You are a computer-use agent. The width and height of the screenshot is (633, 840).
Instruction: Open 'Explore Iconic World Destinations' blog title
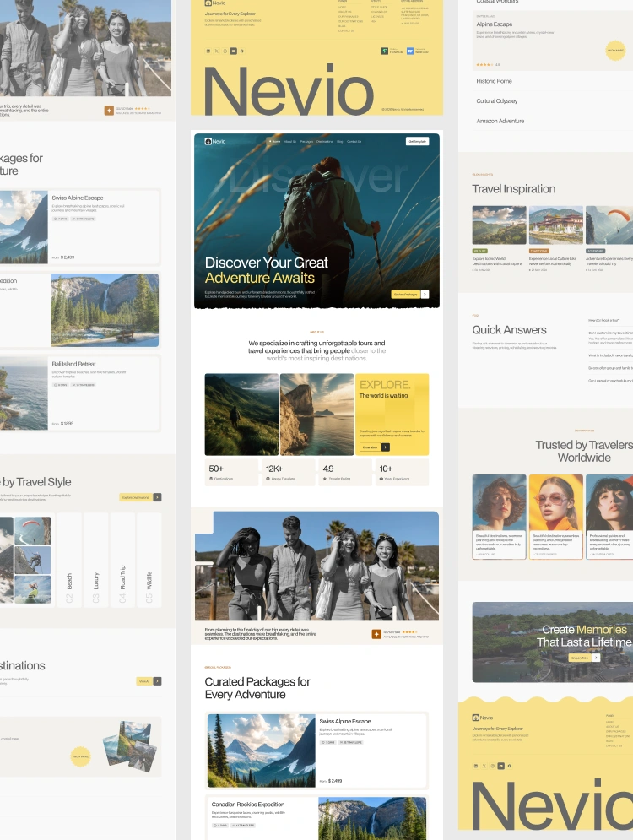point(497,261)
